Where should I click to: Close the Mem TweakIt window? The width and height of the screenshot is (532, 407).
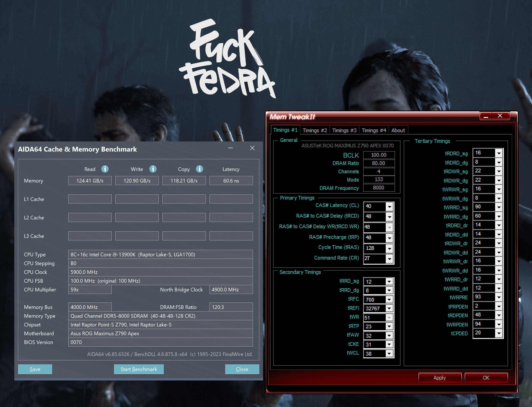[500, 116]
